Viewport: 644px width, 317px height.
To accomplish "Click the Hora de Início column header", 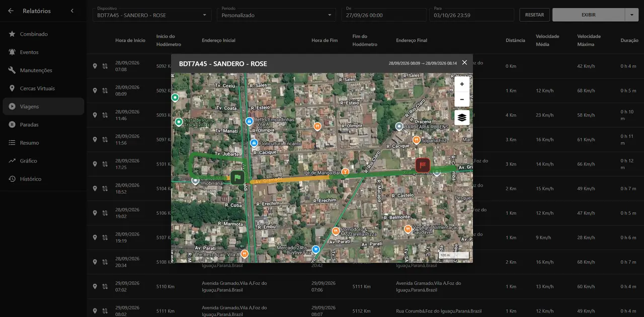I will tap(130, 40).
